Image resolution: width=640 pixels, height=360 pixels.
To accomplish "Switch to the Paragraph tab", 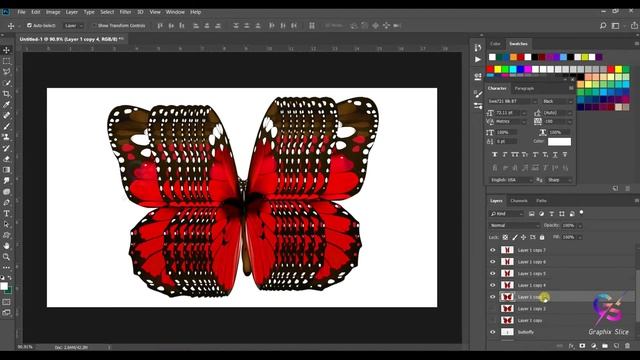I will 524,88.
